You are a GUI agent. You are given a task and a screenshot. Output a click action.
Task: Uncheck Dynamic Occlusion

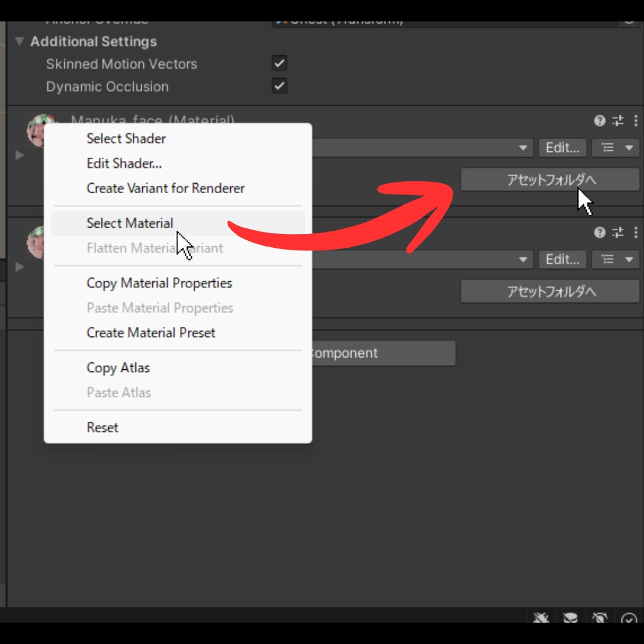pyautogui.click(x=279, y=86)
